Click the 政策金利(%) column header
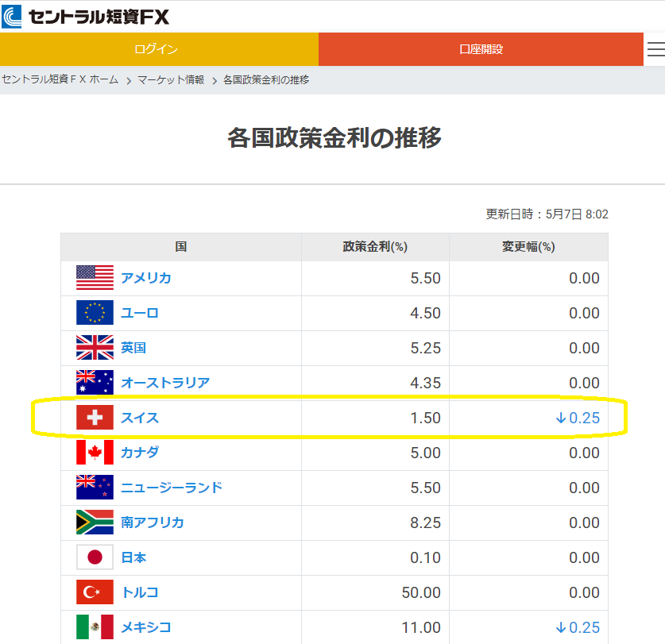Viewport: 665px width, 644px height. coord(375,247)
